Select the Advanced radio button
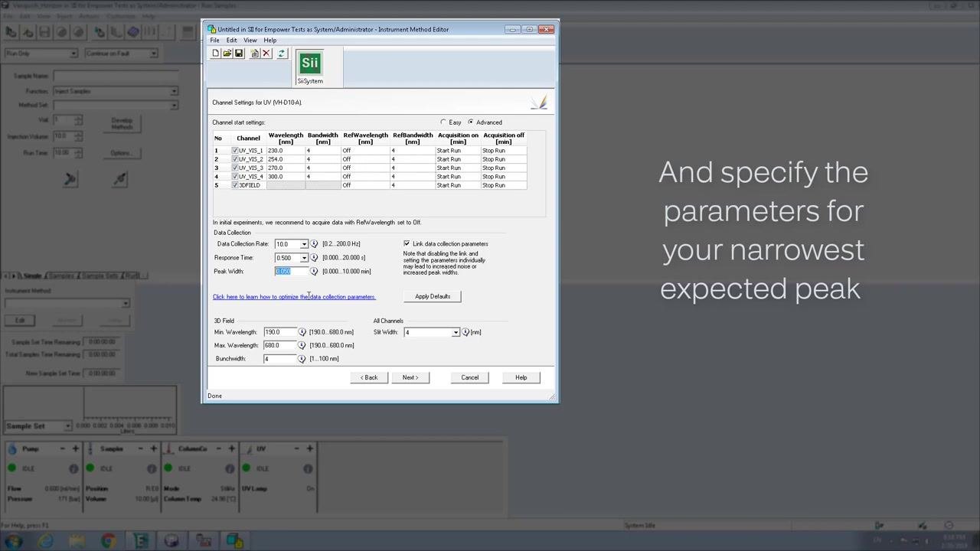The width and height of the screenshot is (980, 551). point(471,122)
